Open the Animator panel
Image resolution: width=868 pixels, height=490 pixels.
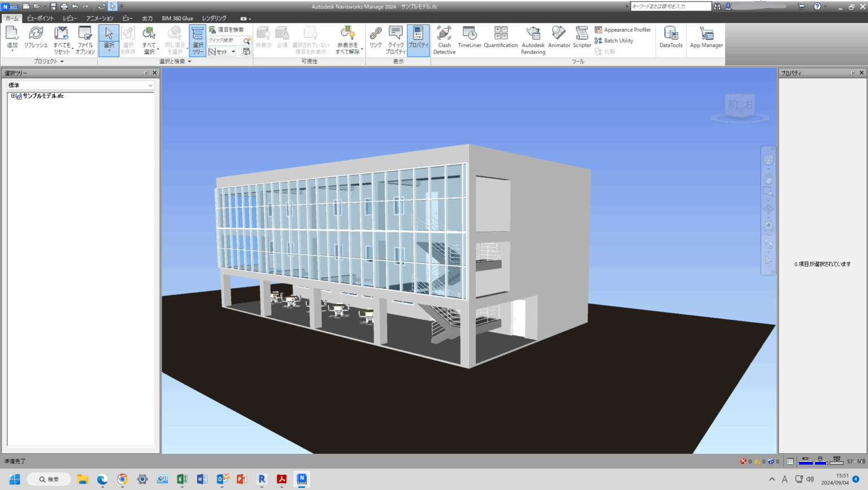tap(559, 37)
